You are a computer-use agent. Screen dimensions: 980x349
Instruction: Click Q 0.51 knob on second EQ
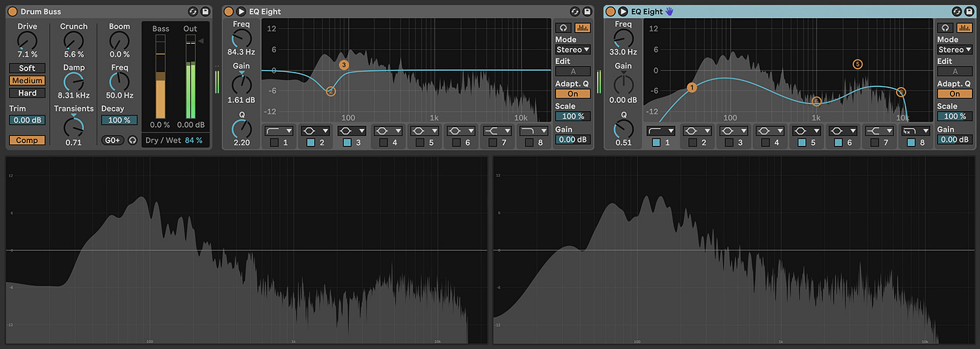click(x=624, y=128)
